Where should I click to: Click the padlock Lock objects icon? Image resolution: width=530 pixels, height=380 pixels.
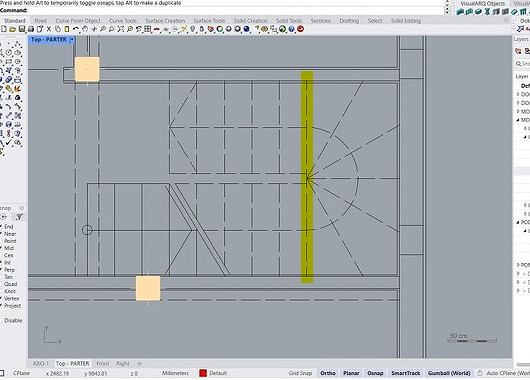pos(202,29)
